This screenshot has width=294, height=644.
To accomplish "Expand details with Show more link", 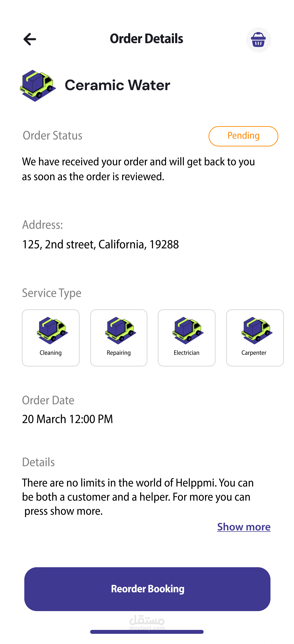I will click(244, 527).
